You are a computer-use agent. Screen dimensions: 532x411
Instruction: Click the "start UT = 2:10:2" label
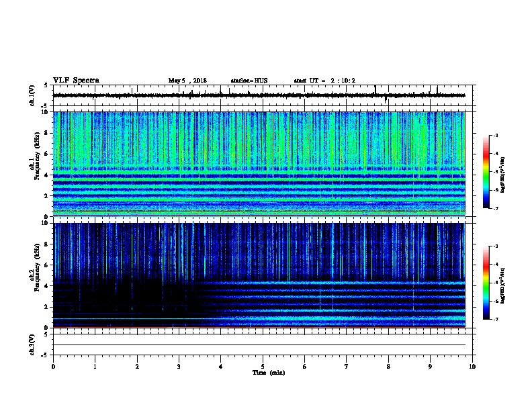(x=324, y=81)
